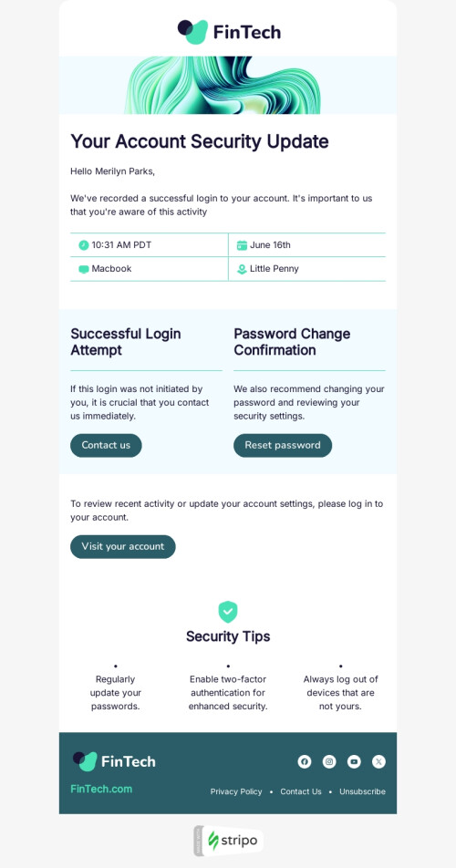The image size is (456, 868).
Task: Open the Facebook icon in the footer
Action: [305, 761]
